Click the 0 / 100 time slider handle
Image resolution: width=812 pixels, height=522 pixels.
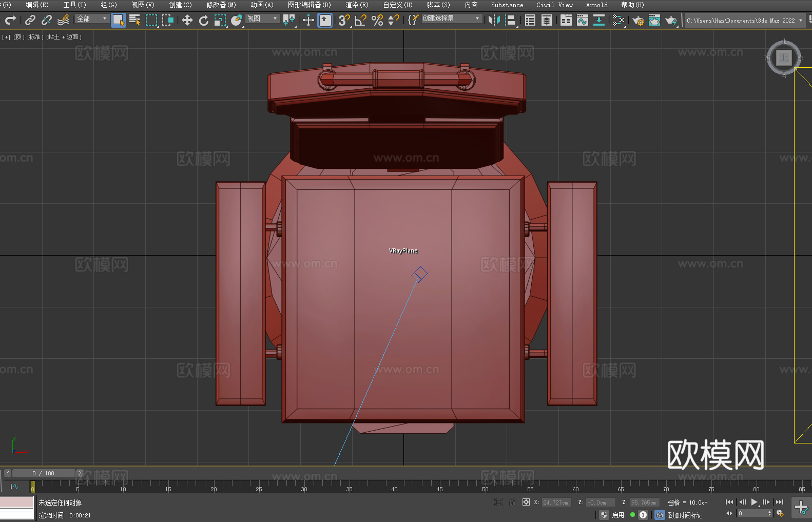[x=44, y=473]
